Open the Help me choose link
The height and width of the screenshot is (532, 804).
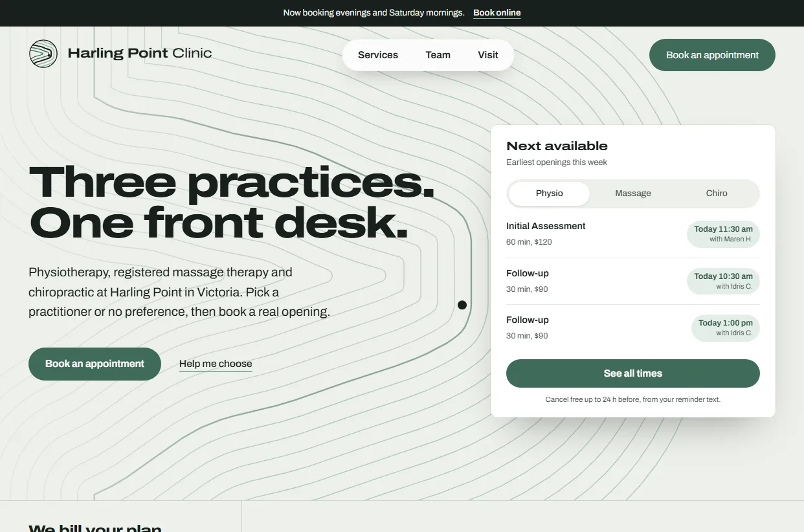click(216, 364)
